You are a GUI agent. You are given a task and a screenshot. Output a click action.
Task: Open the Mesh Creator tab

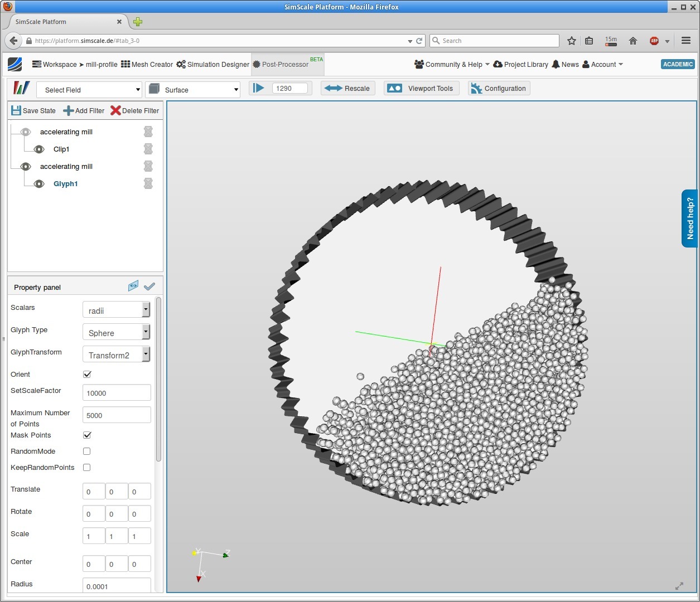point(147,65)
